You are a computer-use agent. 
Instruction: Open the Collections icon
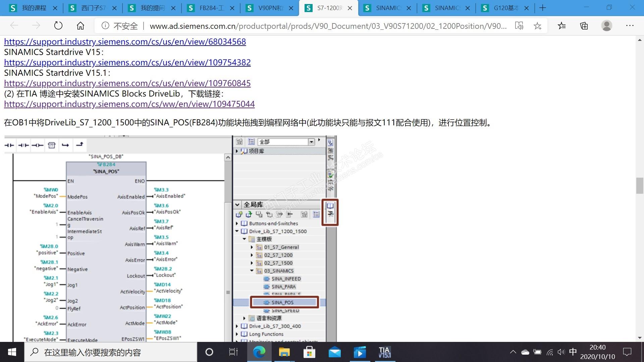(584, 26)
